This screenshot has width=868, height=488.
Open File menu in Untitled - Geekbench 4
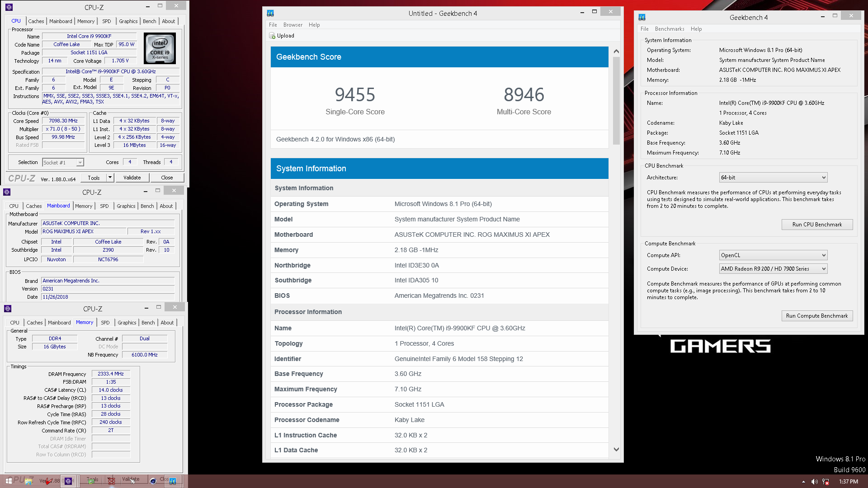pyautogui.click(x=273, y=25)
